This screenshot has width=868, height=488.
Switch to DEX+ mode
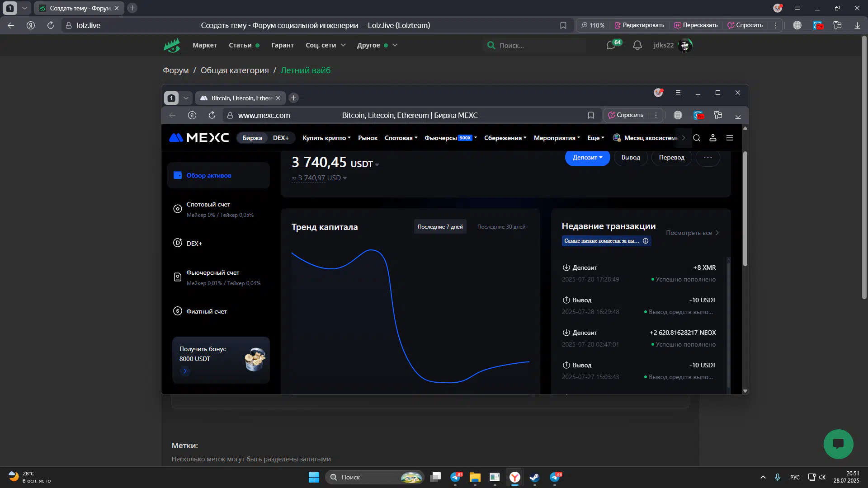281,138
